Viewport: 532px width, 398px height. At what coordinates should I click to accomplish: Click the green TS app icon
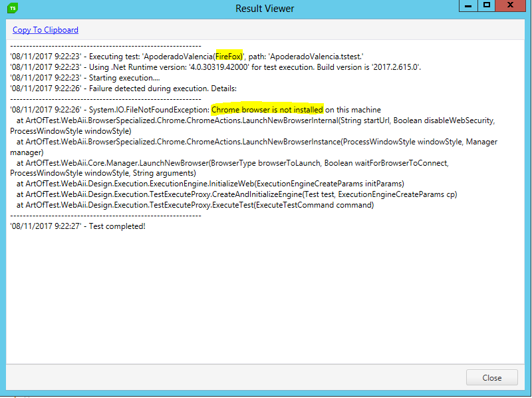(13, 8)
